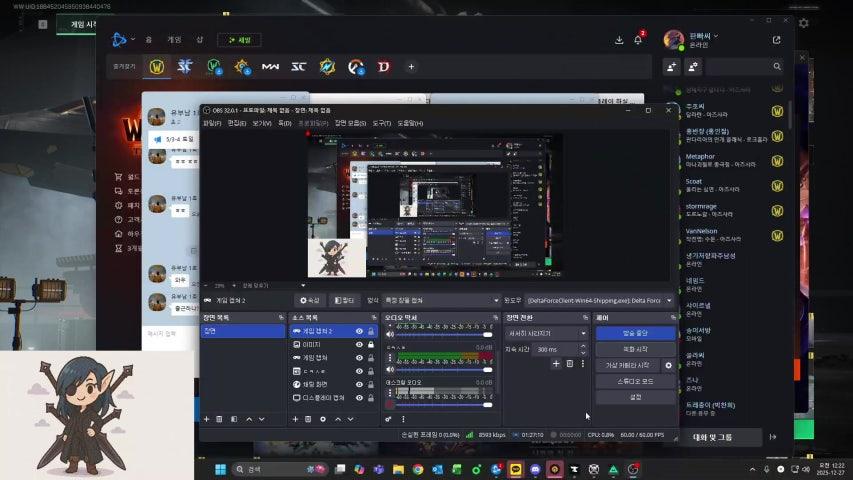853x480 pixels.
Task: Toggle lock on 디스플레이 캡쳐 source
Action: coord(371,397)
